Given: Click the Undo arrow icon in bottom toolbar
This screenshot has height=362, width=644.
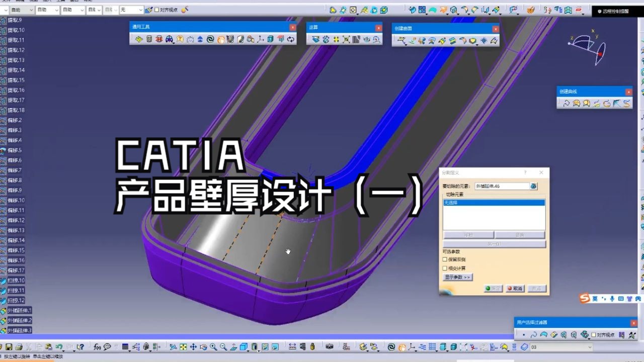Looking at the screenshot, I should point(59,347).
